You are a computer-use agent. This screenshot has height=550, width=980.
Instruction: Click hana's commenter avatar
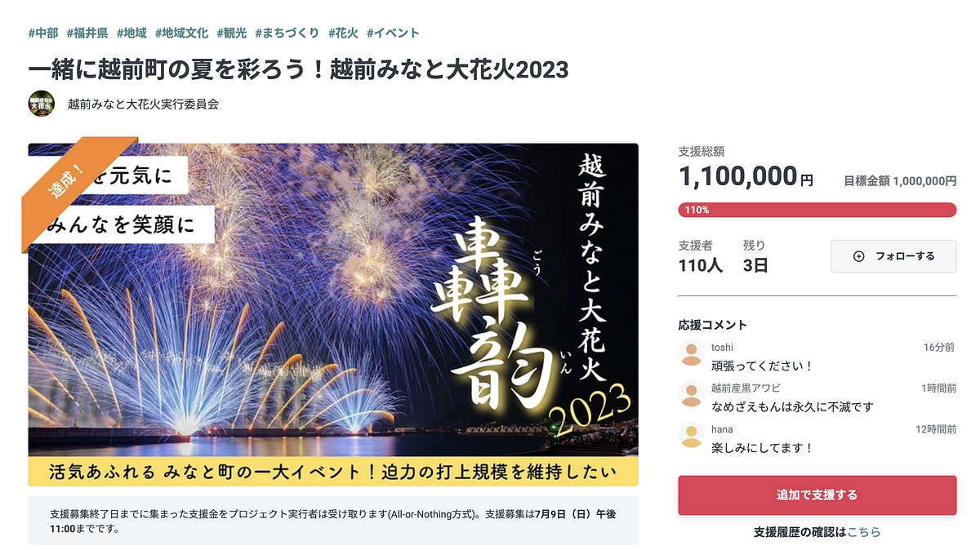[x=690, y=436]
